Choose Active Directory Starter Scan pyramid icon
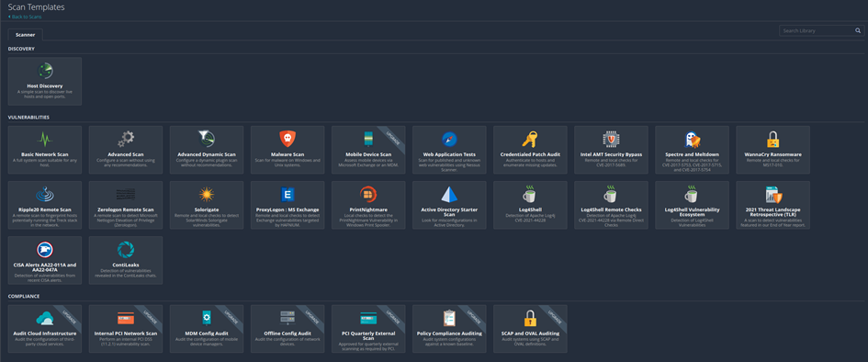 tap(449, 194)
